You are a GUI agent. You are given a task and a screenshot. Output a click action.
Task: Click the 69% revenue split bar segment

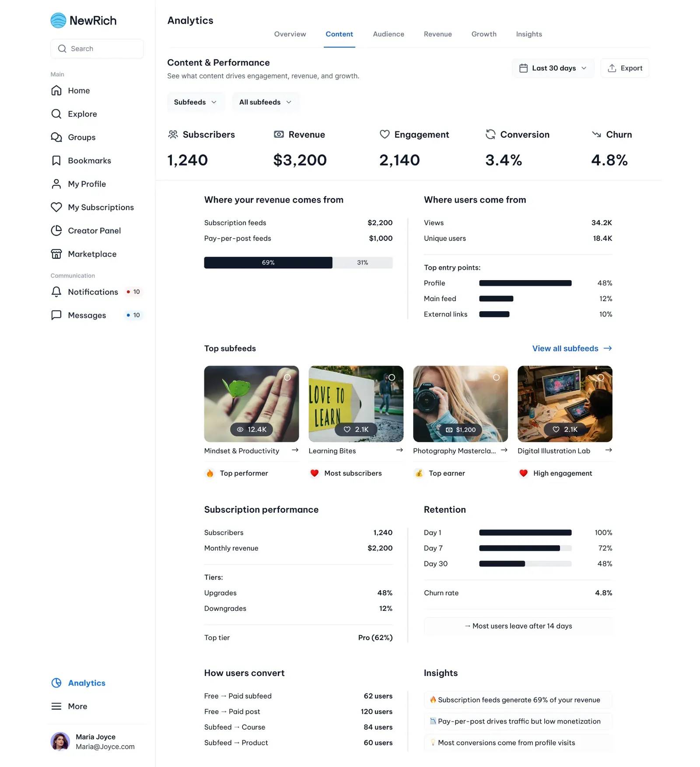(x=268, y=263)
